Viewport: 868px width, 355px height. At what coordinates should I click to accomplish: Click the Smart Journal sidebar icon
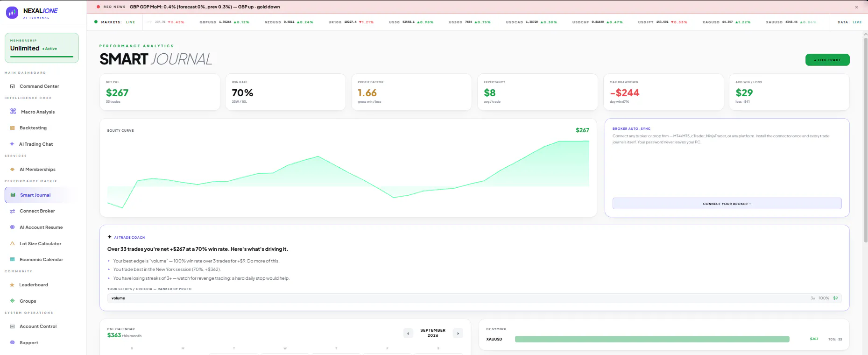click(13, 195)
